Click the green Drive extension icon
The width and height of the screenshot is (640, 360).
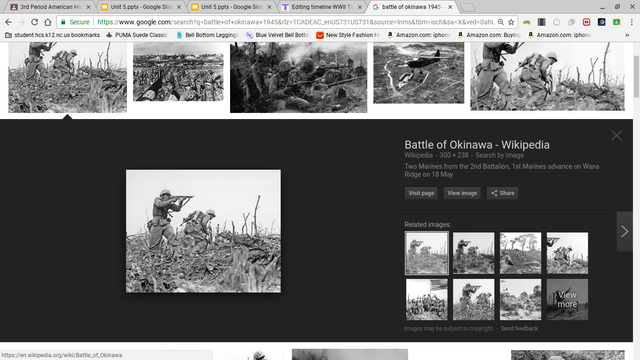pos(616,22)
